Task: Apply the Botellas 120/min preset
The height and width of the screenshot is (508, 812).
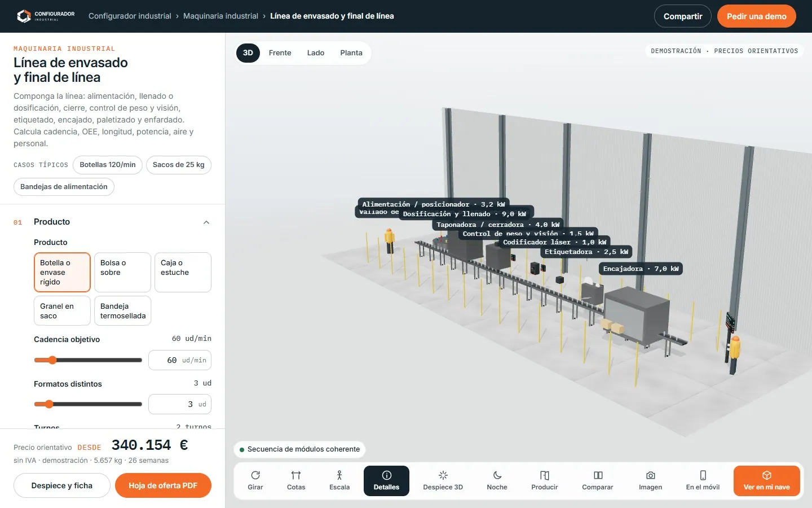Action: coord(108,165)
